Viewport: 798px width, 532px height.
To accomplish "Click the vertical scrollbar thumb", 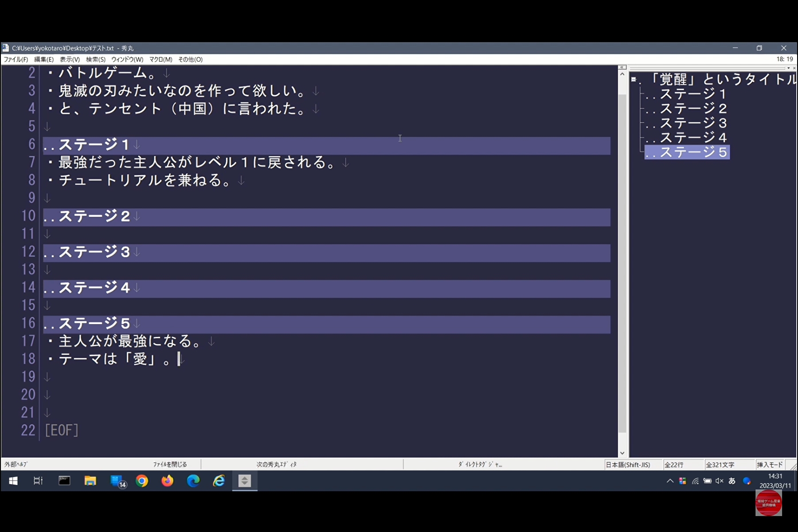I will tap(622, 263).
